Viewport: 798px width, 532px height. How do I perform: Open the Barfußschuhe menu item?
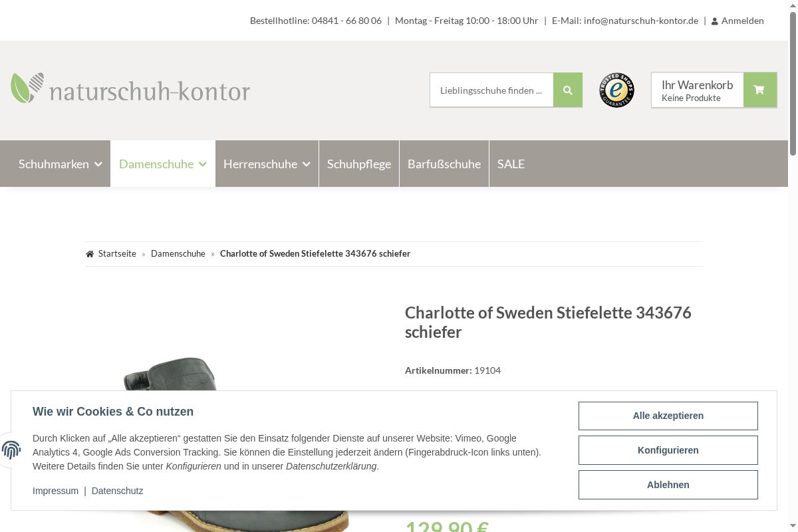coord(444,164)
